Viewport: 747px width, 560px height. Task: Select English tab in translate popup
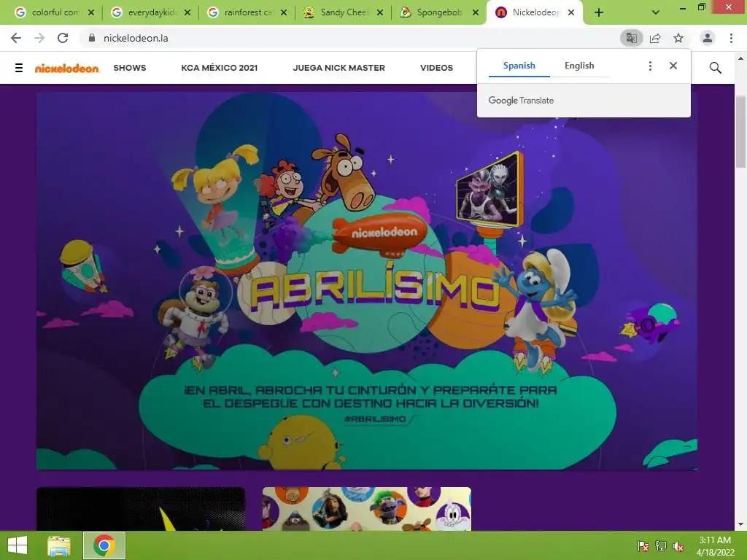point(579,66)
